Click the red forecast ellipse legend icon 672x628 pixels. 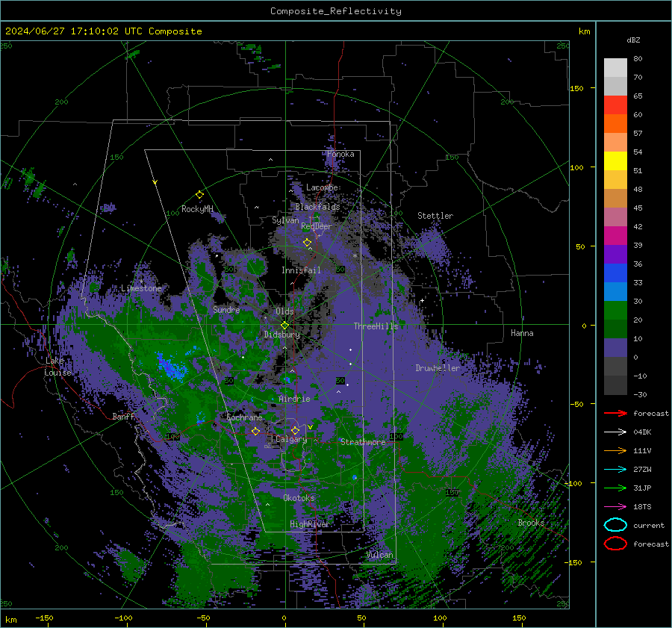tap(615, 544)
